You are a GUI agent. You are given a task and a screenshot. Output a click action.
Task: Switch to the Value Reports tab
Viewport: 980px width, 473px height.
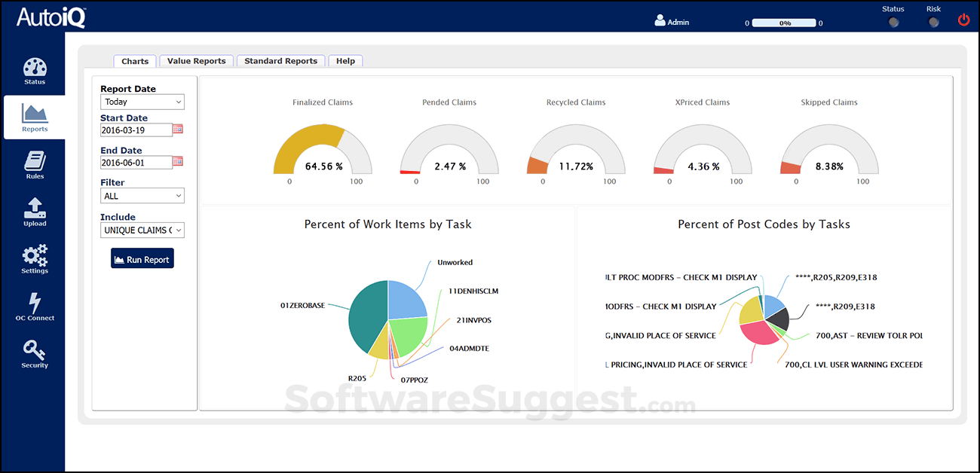196,60
